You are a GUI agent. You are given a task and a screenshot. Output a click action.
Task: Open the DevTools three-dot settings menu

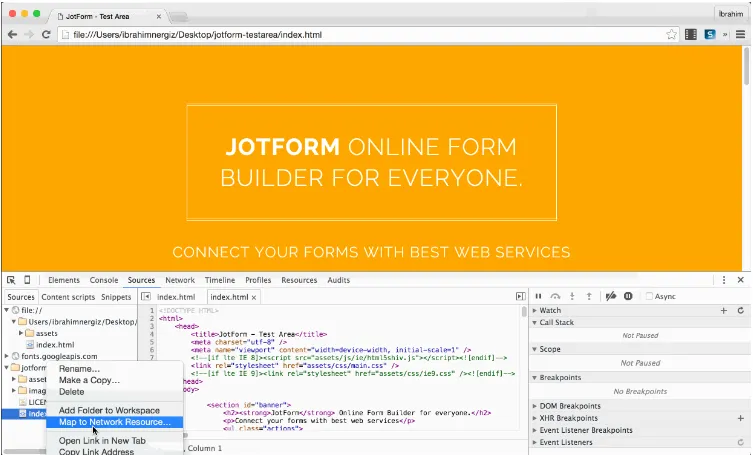(724, 280)
